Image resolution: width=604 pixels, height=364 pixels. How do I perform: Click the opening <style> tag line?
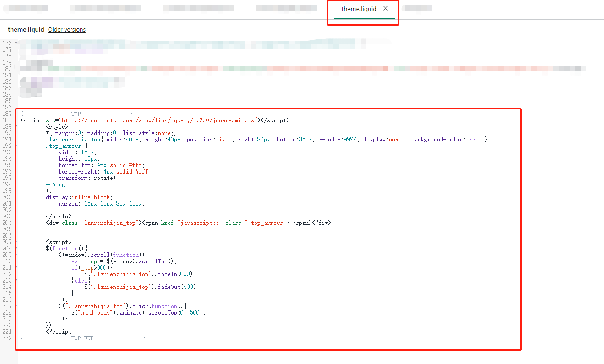(57, 126)
